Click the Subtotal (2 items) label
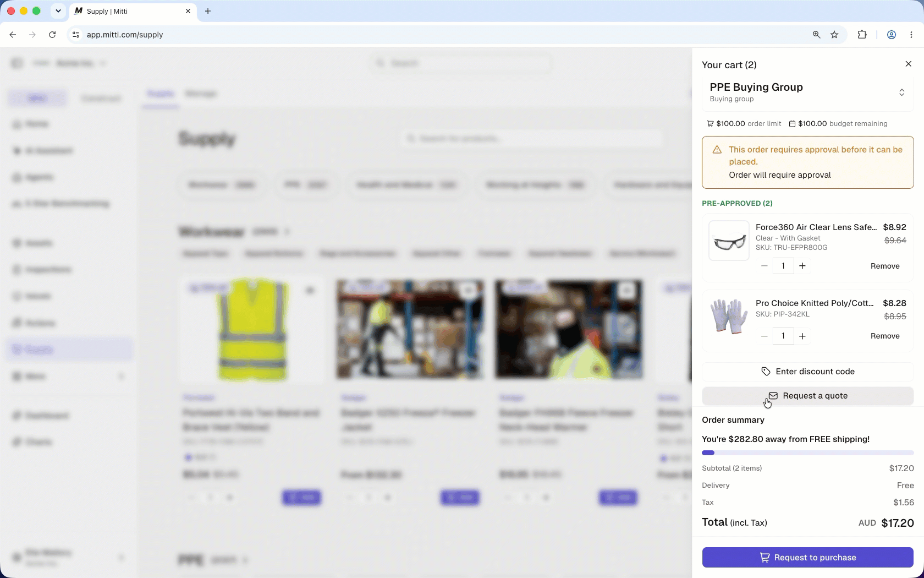The width and height of the screenshot is (924, 578). (732, 468)
